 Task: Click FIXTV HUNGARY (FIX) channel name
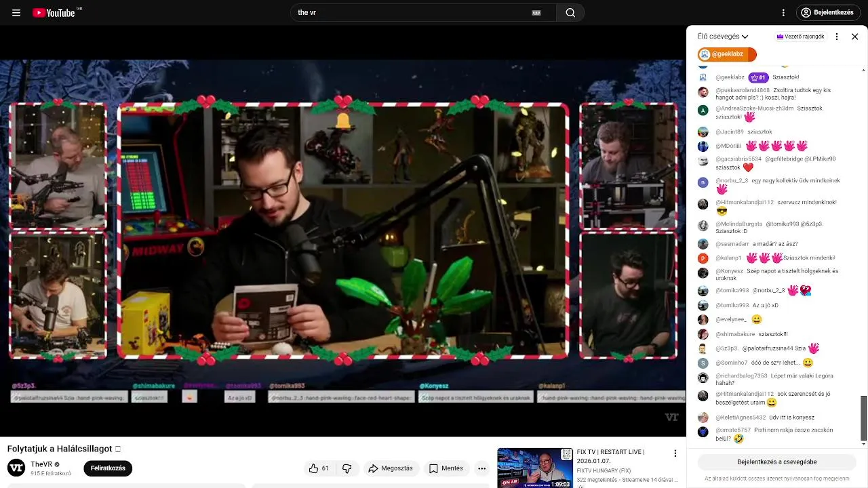[x=604, y=470]
